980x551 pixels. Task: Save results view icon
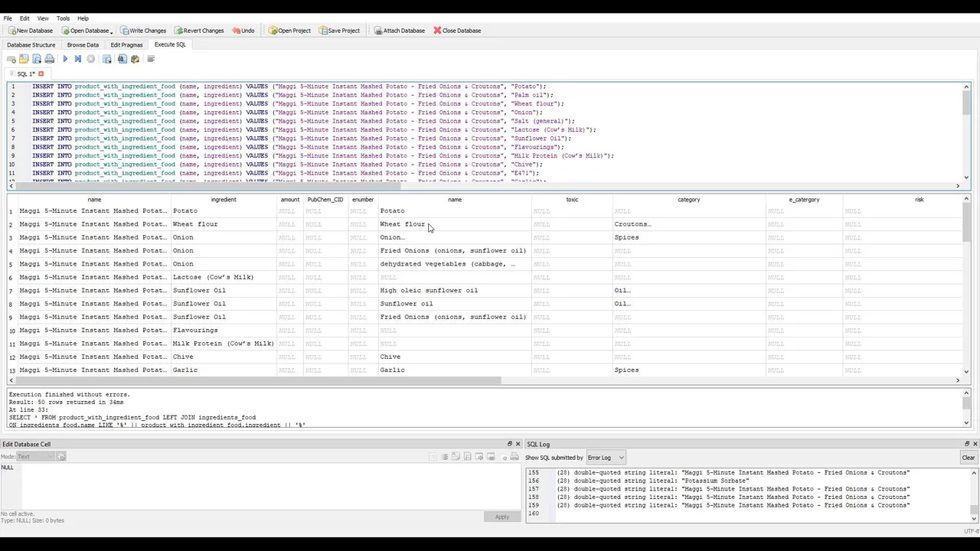pyautogui.click(x=106, y=59)
